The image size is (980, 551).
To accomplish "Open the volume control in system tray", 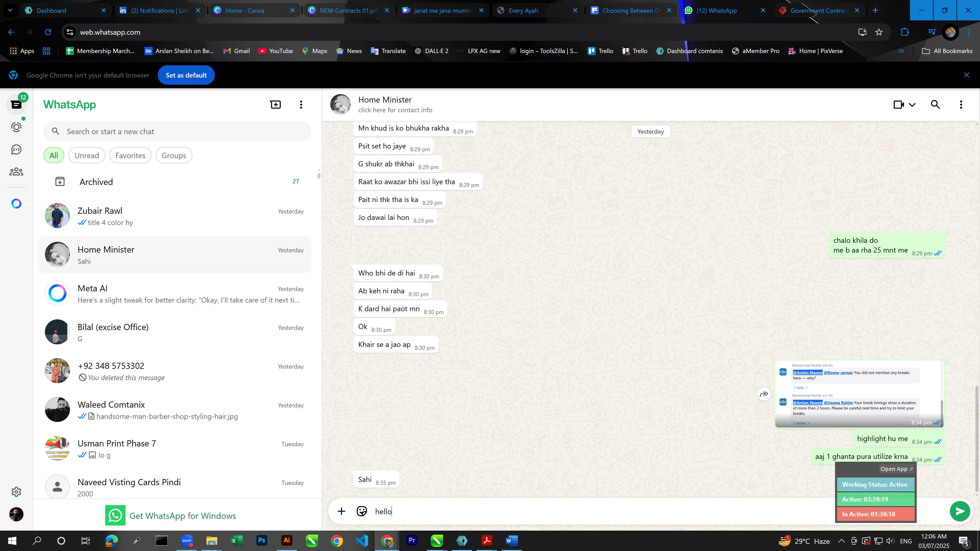I will (890, 541).
